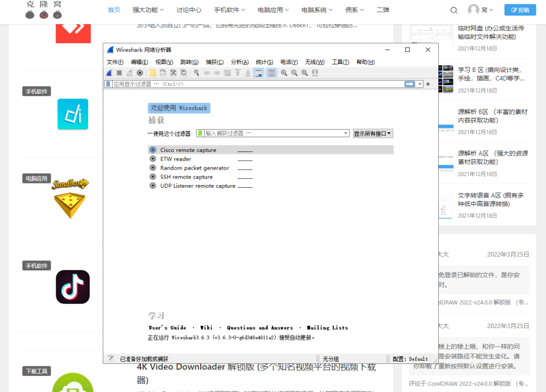Expand the 强大功能 website menu
The width and height of the screenshot is (546, 392).
click(x=148, y=10)
